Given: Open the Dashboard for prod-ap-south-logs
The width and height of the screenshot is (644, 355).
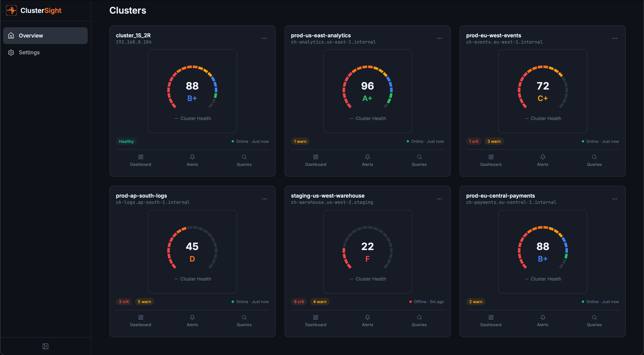Looking at the screenshot, I should (x=140, y=321).
